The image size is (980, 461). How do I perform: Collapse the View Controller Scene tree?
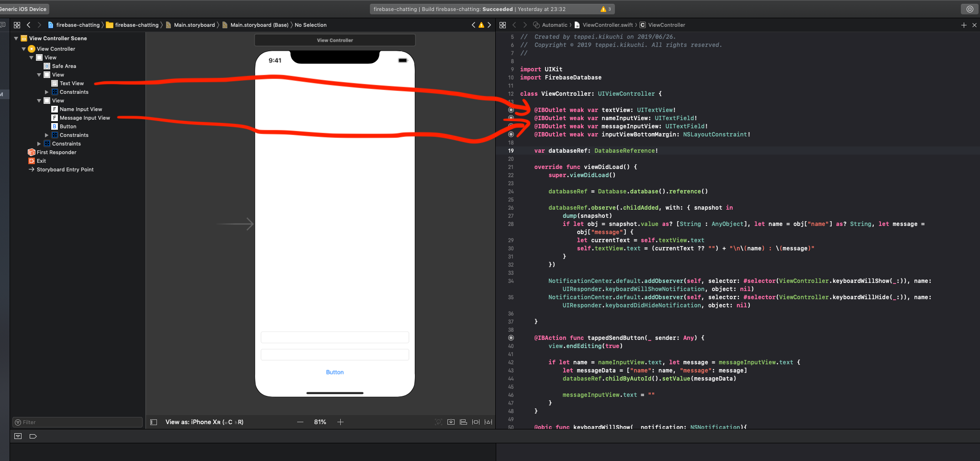(x=16, y=38)
